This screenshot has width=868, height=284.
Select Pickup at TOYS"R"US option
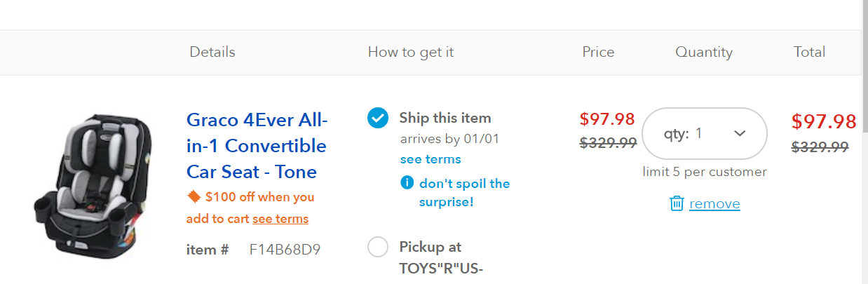tap(378, 247)
